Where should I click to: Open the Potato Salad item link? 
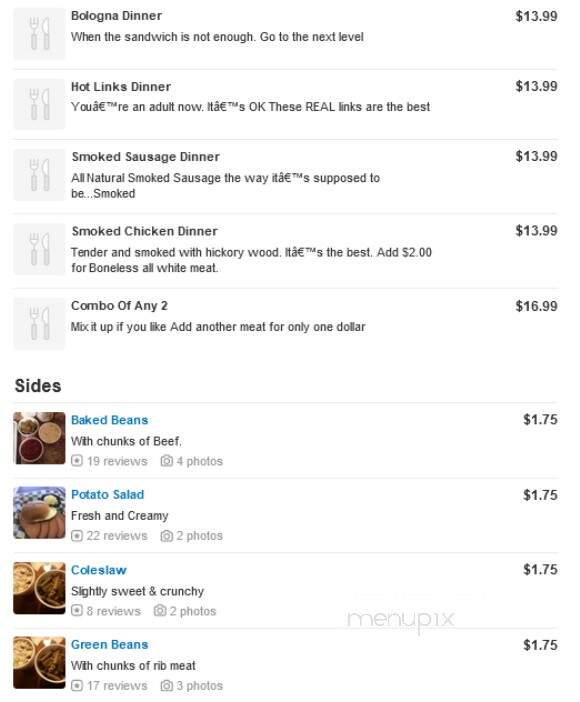pos(107,495)
